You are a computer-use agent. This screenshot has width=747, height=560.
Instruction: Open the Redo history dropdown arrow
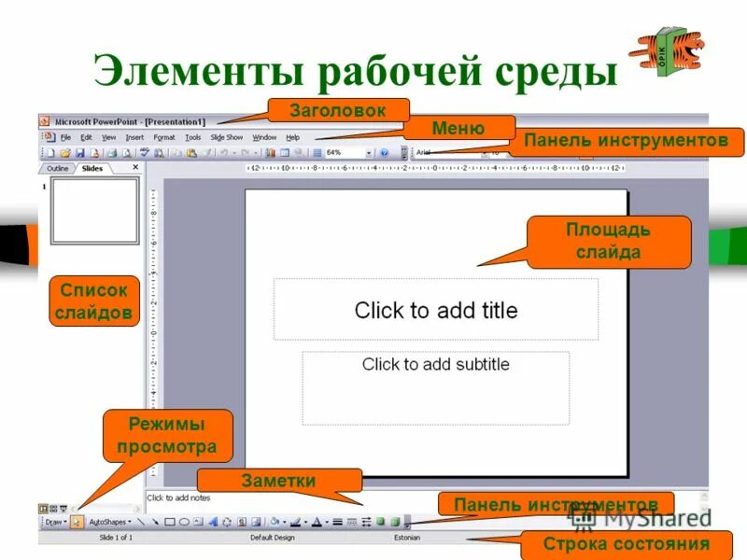[x=256, y=153]
